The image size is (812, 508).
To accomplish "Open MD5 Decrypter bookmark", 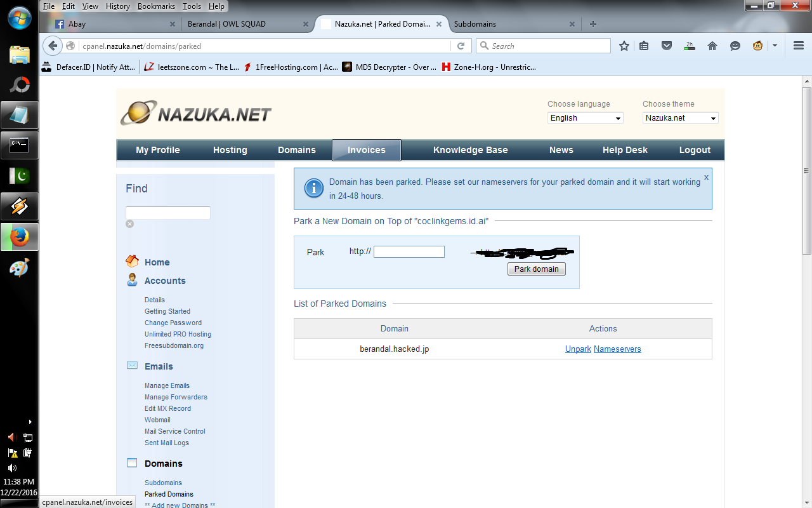I will coord(390,67).
